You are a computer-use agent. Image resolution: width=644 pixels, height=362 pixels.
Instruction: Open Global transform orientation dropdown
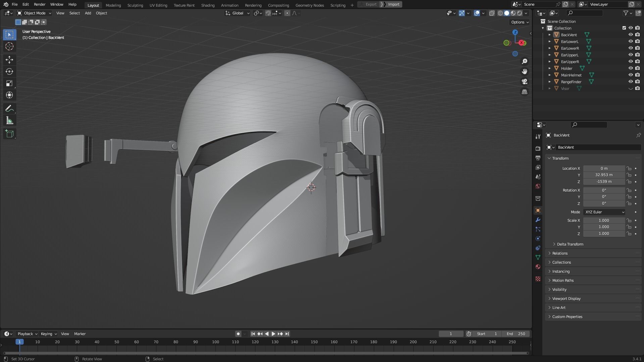(238, 13)
